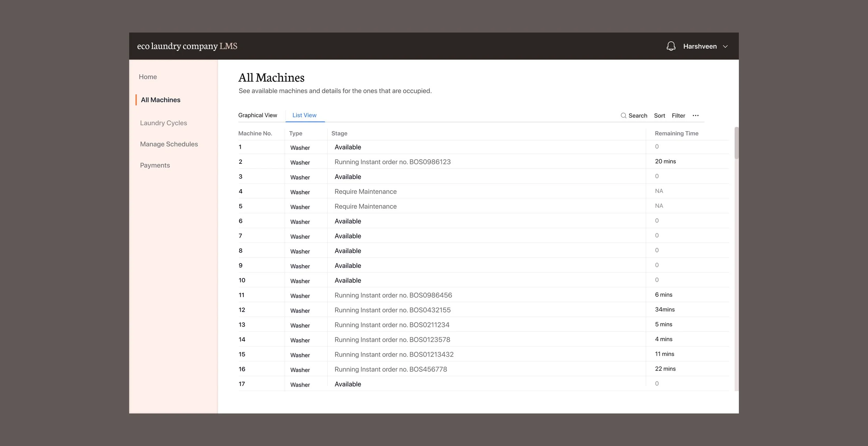Open the Sort options
Image resolution: width=868 pixels, height=446 pixels.
659,116
